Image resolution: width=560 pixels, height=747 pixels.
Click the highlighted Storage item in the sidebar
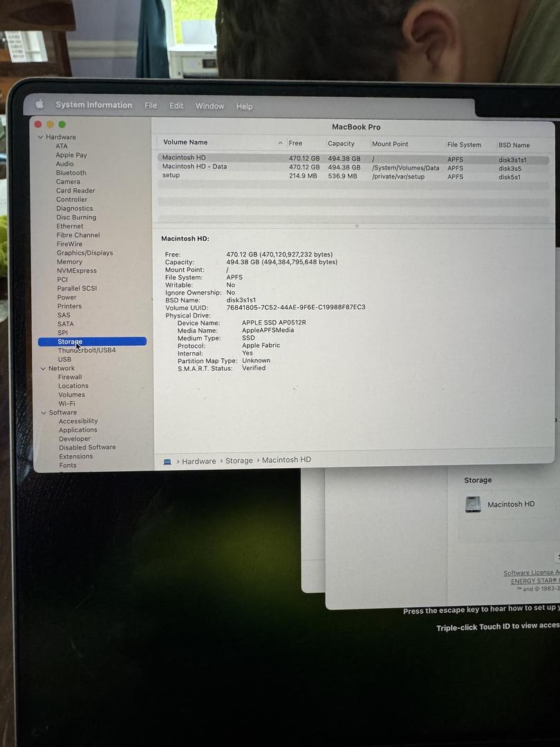93,342
